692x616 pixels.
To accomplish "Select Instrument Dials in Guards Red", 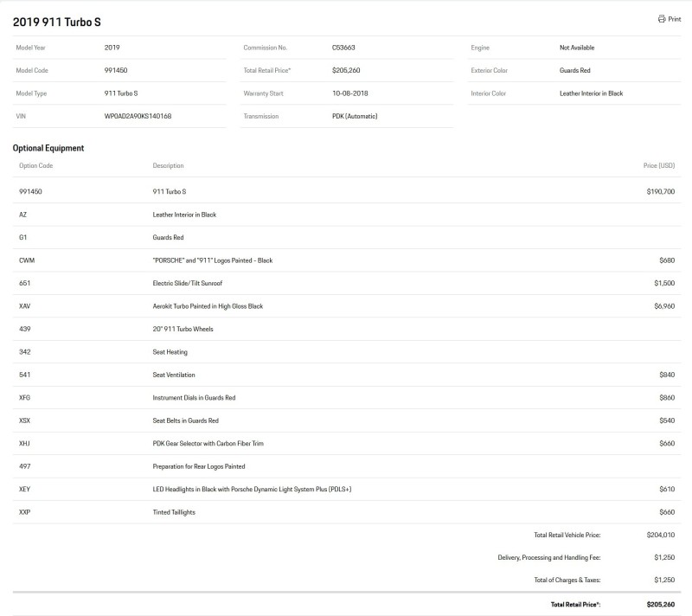I will click(194, 398).
